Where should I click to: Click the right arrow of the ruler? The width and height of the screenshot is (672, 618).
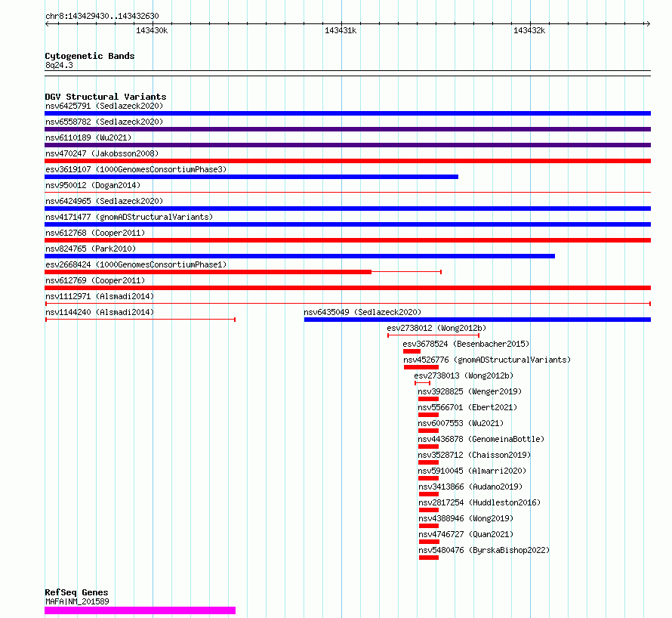(648, 24)
